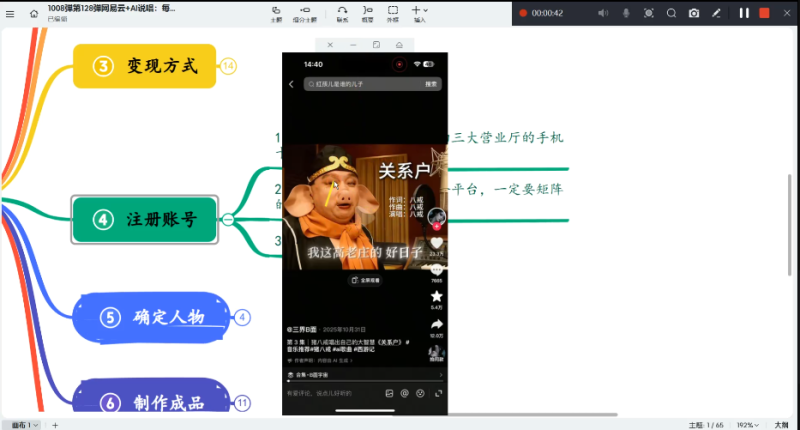Add a boundary from toolbar
The height and width of the screenshot is (430, 800).
(393, 14)
